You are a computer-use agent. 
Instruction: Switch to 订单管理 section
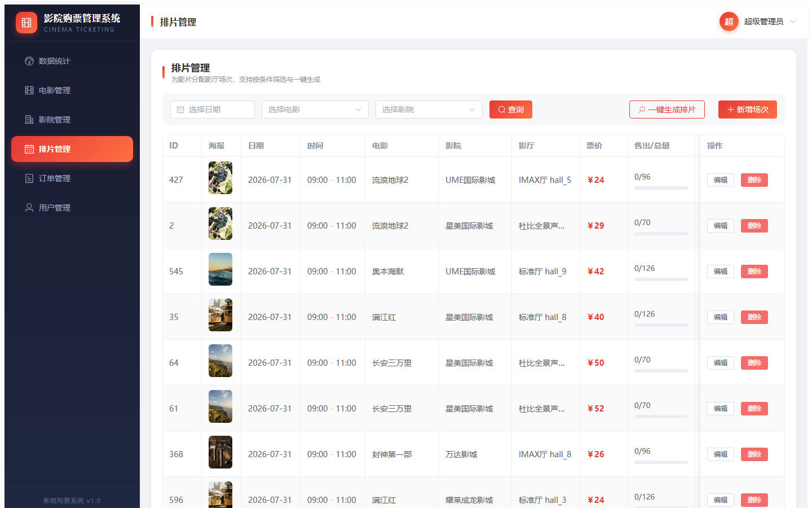point(72,178)
